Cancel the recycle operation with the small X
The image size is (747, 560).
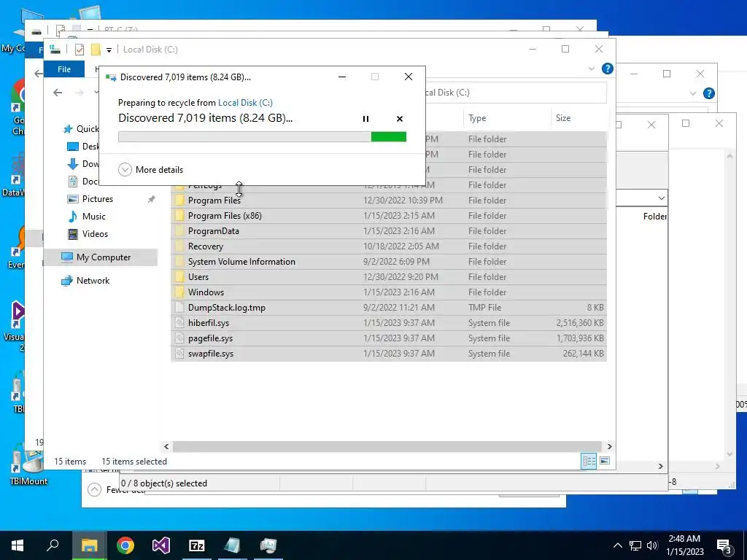pyautogui.click(x=400, y=119)
